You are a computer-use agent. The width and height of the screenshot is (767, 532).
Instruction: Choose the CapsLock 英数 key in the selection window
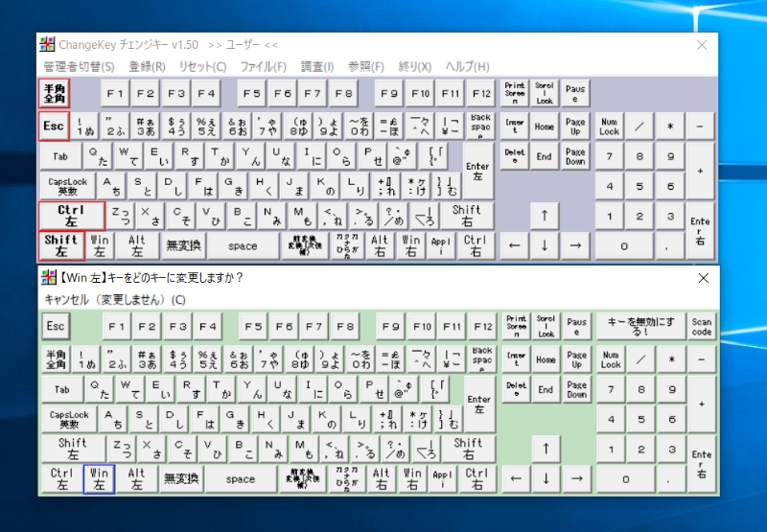tap(69, 419)
